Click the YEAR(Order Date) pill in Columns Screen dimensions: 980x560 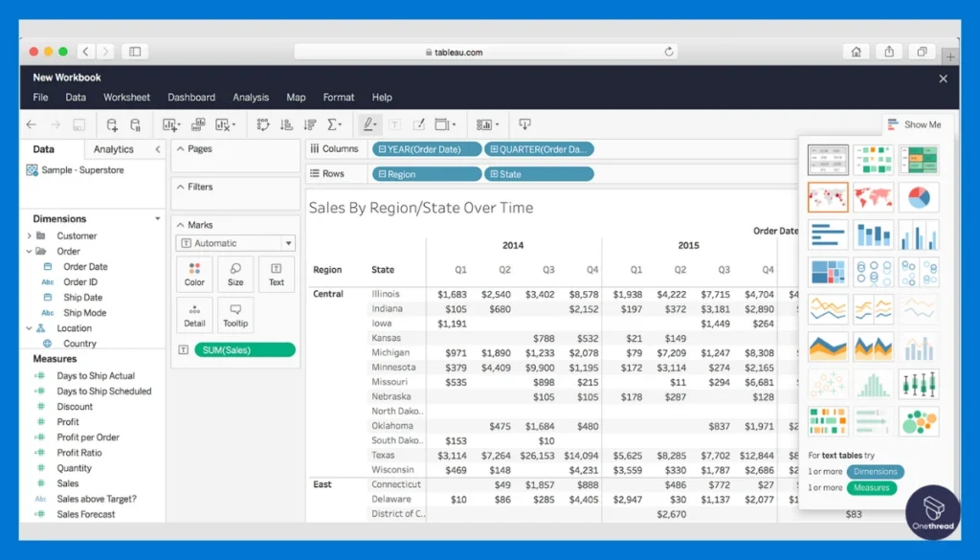[x=427, y=149]
